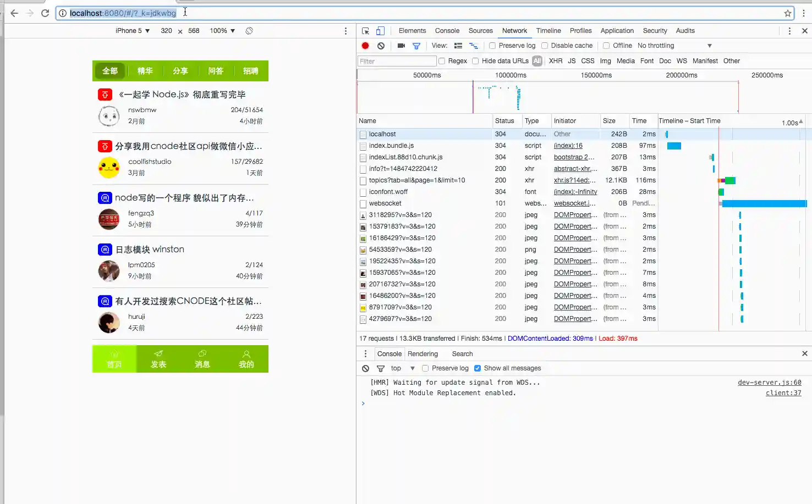Enable the Preserve log checkbox in Network
Viewport: 812px width, 504px height.
pyautogui.click(x=492, y=46)
